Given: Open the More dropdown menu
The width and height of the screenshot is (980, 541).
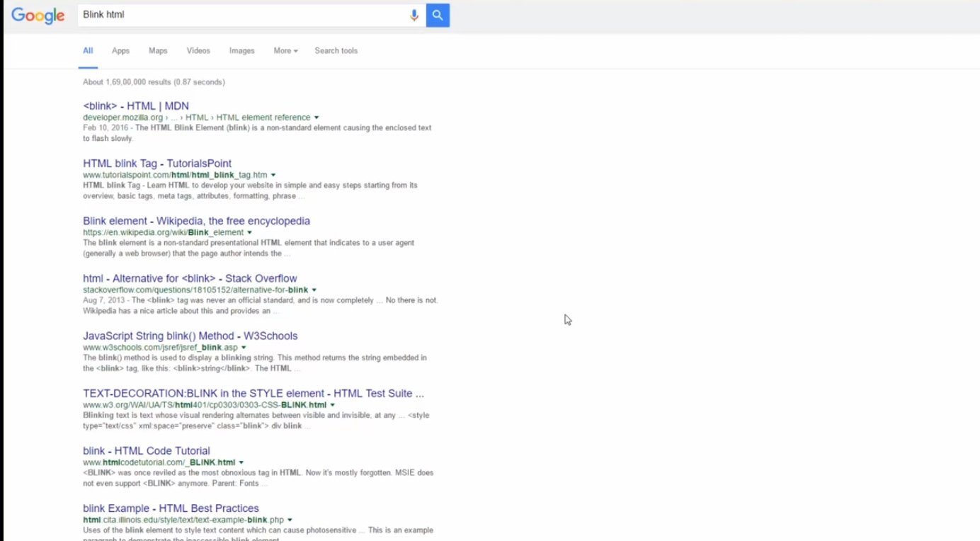Looking at the screenshot, I should point(285,51).
